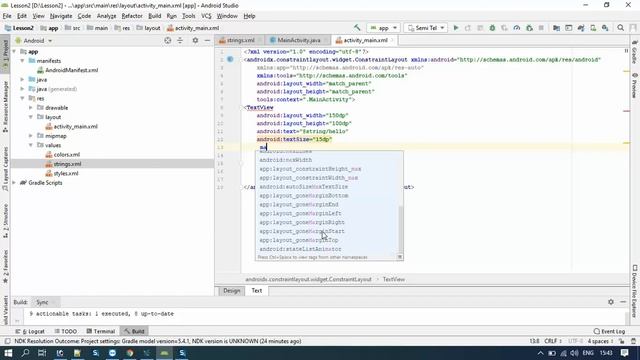
Task: Open the Event Log
Action: point(609,331)
